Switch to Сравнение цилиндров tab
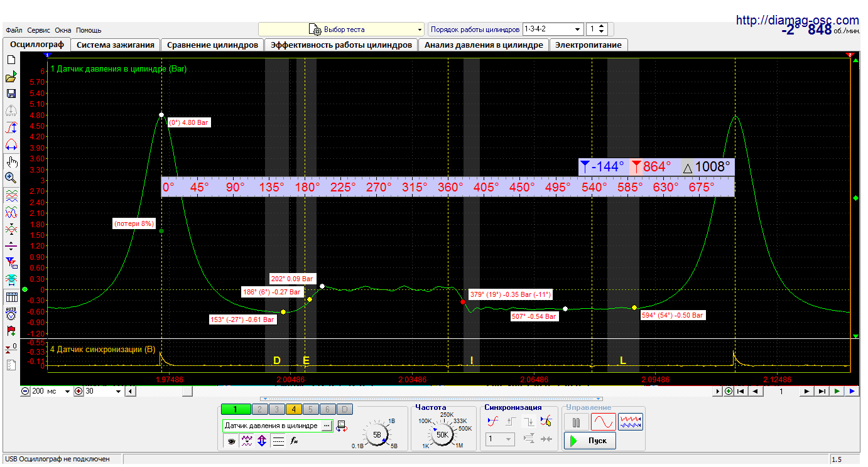Viewport: 868px width, 467px height. [212, 45]
